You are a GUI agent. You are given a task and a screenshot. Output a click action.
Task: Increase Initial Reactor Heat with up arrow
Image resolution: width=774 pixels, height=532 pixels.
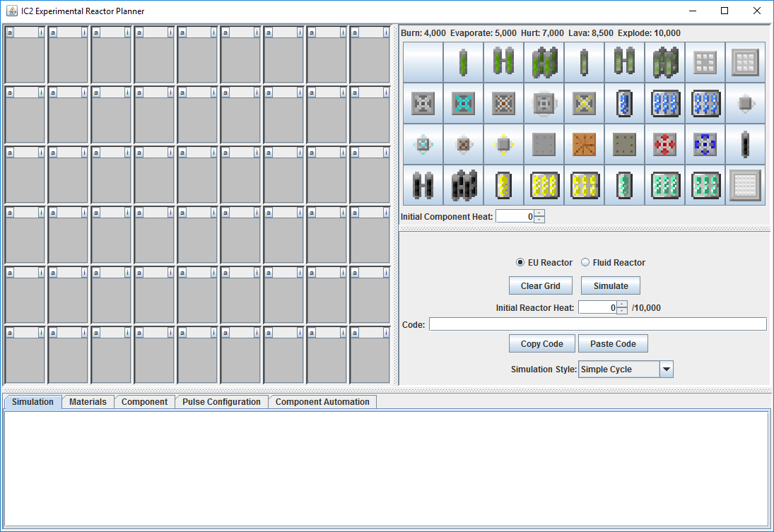621,304
